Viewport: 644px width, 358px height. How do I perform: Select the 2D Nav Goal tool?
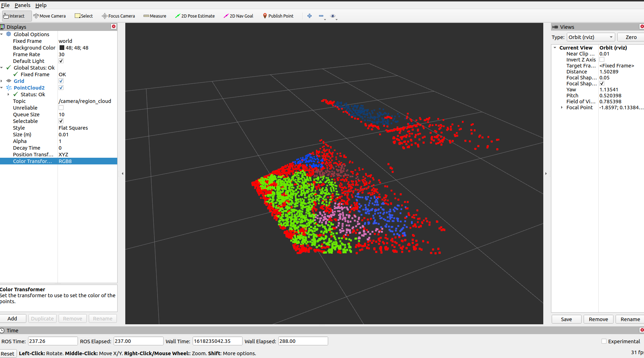(238, 16)
